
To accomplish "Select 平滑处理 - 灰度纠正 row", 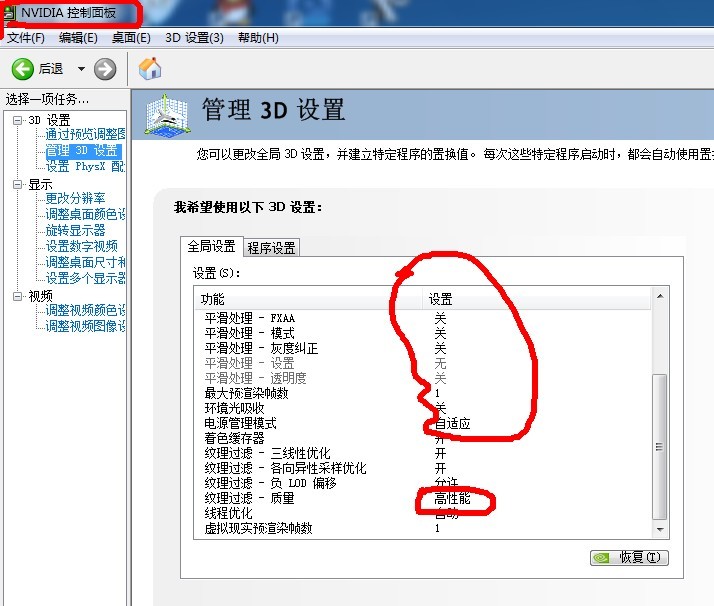I will point(423,348).
